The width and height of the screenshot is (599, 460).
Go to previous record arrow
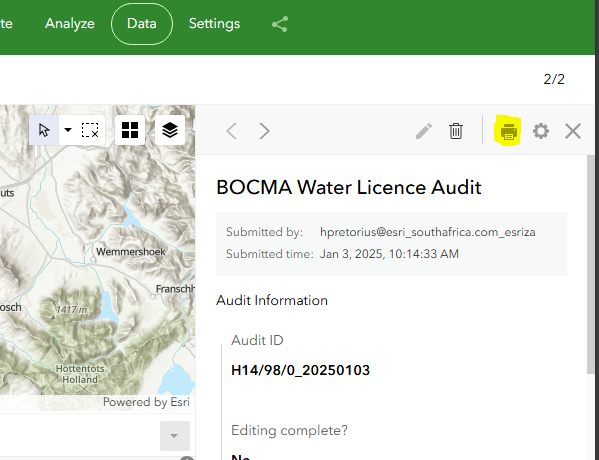[232, 131]
